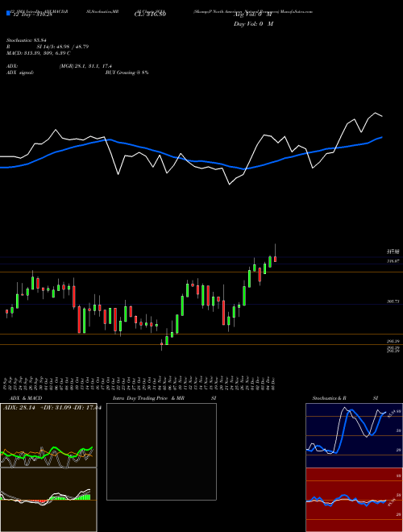
Task: Click the blue Stochastics chart panel
Action: [354, 435]
